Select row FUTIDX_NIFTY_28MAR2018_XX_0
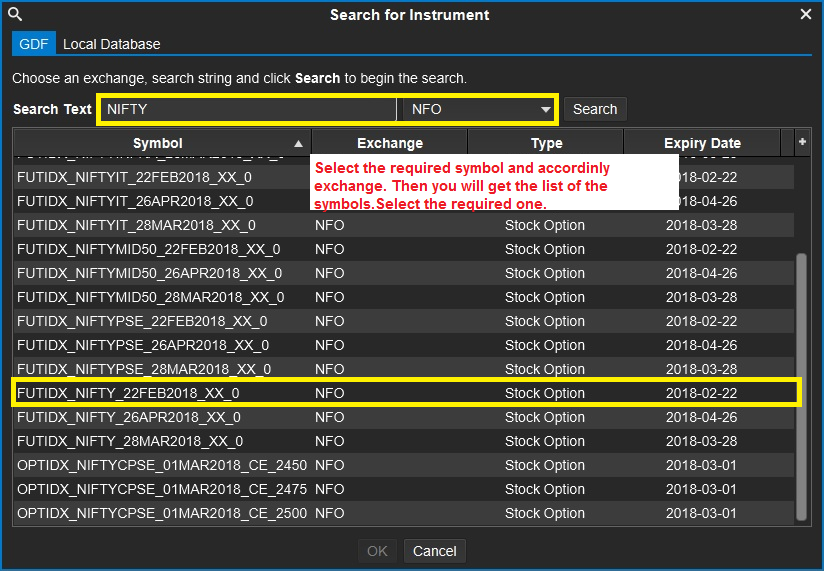This screenshot has height=571, width=824. pos(404,441)
